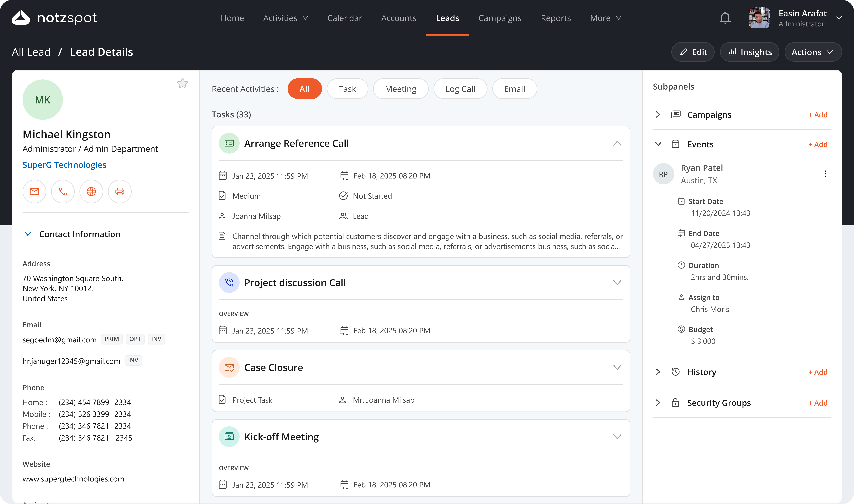Open the SuperG Technologies link

[64, 165]
